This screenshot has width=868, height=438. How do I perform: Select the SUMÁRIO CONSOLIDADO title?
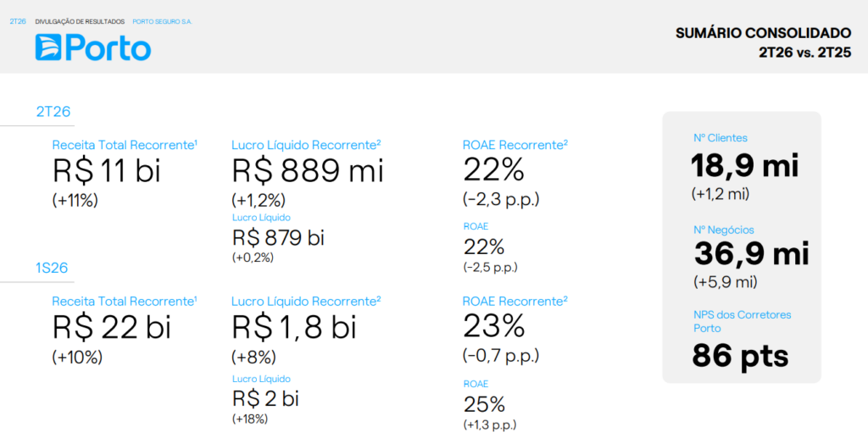pos(764,33)
